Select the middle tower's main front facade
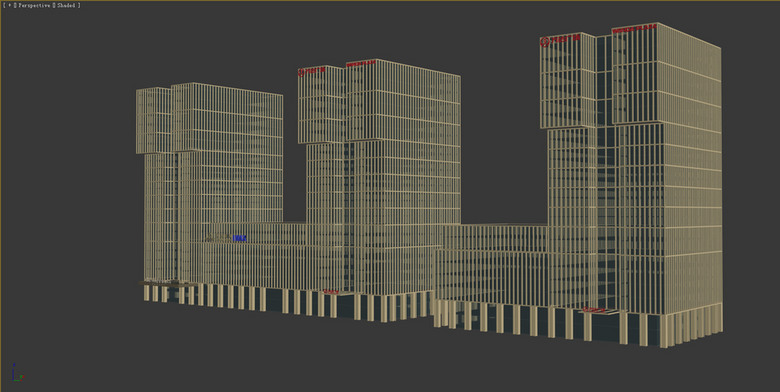780x392 pixels. (x=403, y=179)
